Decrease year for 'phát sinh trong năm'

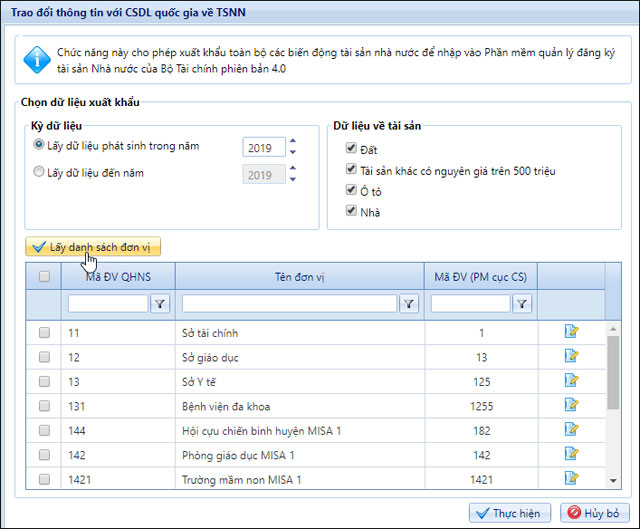pyautogui.click(x=292, y=153)
